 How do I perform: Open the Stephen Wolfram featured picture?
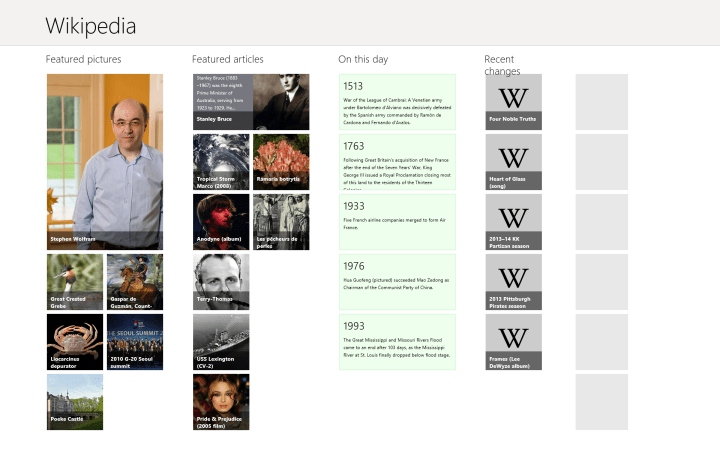click(104, 161)
